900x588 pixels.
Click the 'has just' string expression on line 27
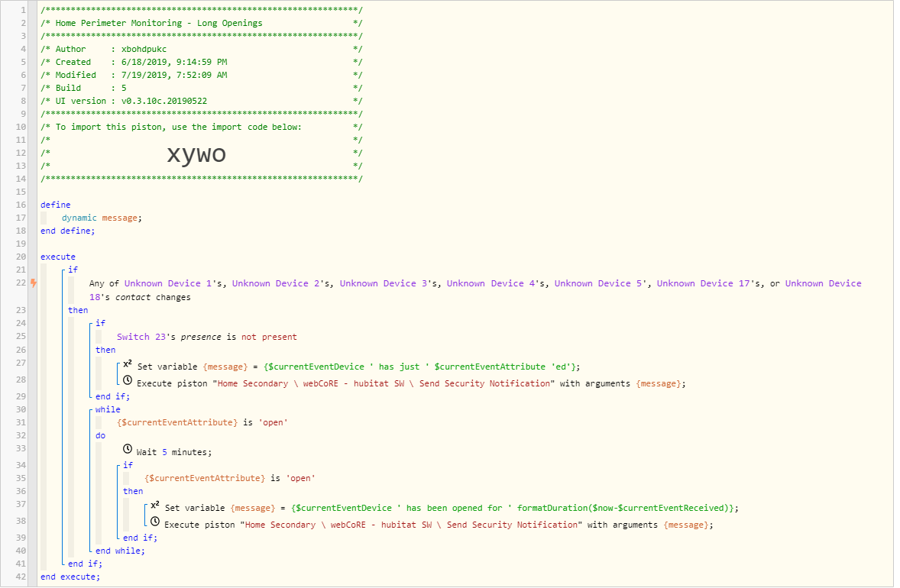click(399, 367)
